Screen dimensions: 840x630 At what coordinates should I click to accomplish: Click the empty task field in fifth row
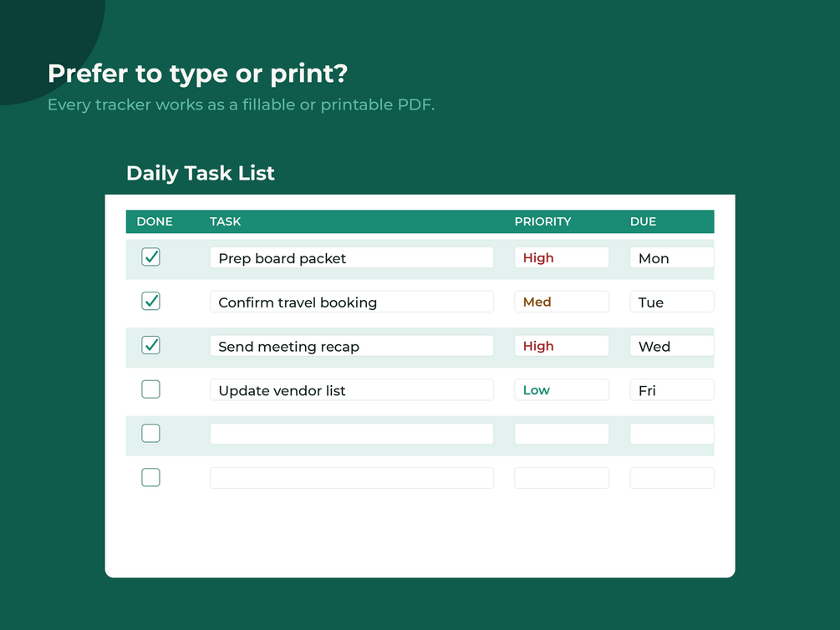tap(351, 434)
